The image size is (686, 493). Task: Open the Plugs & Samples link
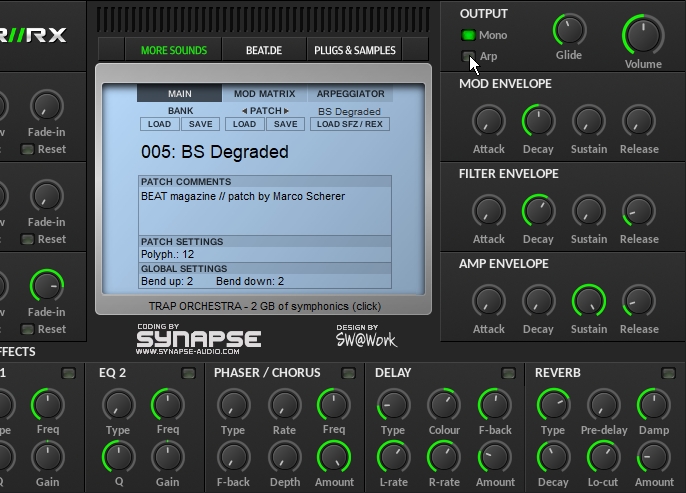[354, 50]
